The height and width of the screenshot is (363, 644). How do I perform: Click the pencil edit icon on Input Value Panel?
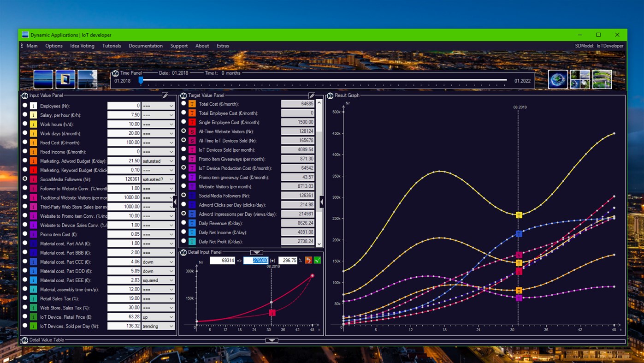coord(165,95)
